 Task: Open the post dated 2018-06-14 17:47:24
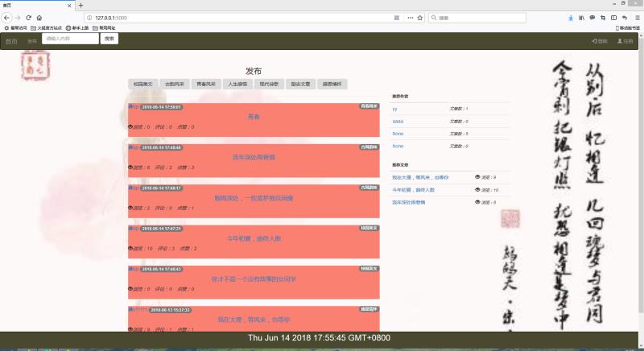coord(254,238)
